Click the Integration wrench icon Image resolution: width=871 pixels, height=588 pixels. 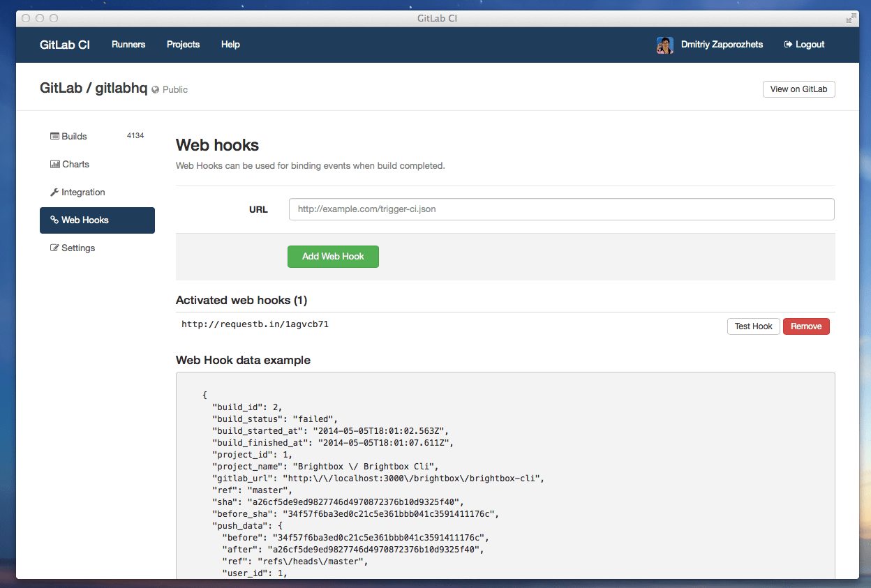[x=54, y=193]
